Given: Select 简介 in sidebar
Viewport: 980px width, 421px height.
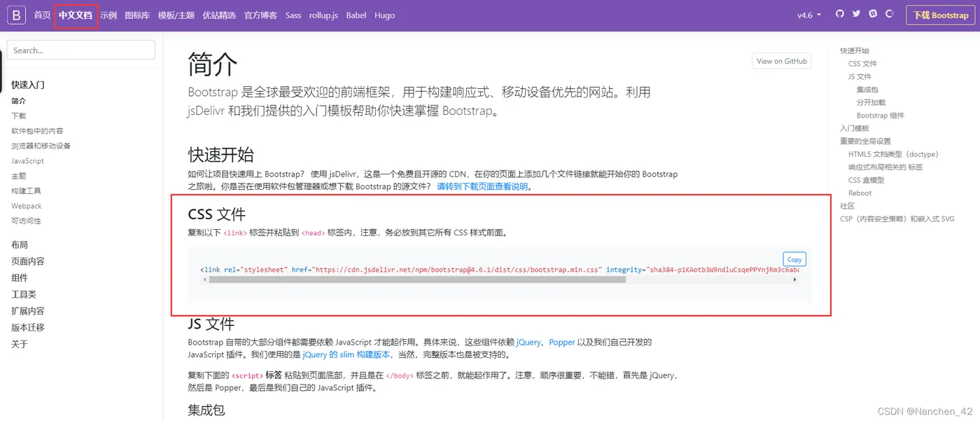Looking at the screenshot, I should (x=19, y=101).
